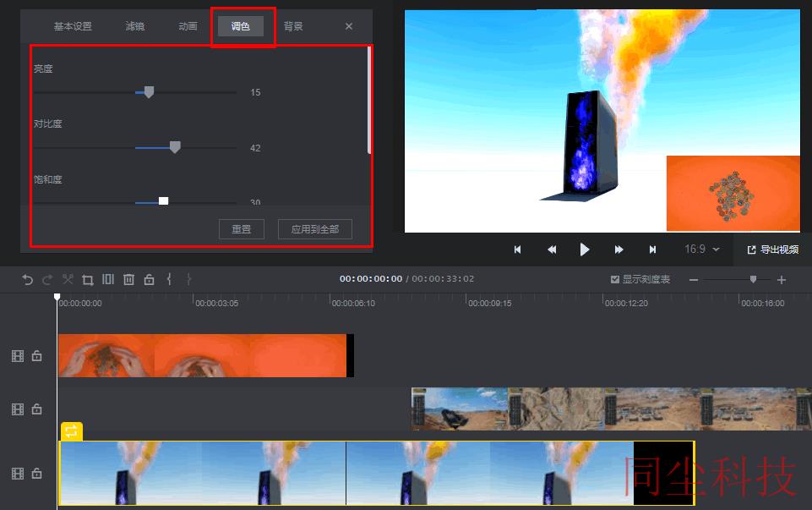The image size is (812, 510).
Task: Click the 00:00:09:15 ruler mark
Action: pyautogui.click(x=490, y=303)
